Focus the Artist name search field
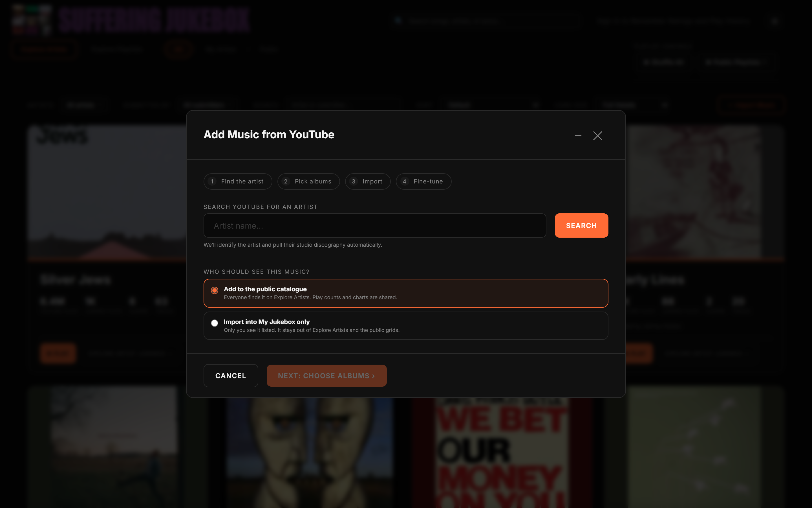The image size is (812, 508). click(375, 225)
